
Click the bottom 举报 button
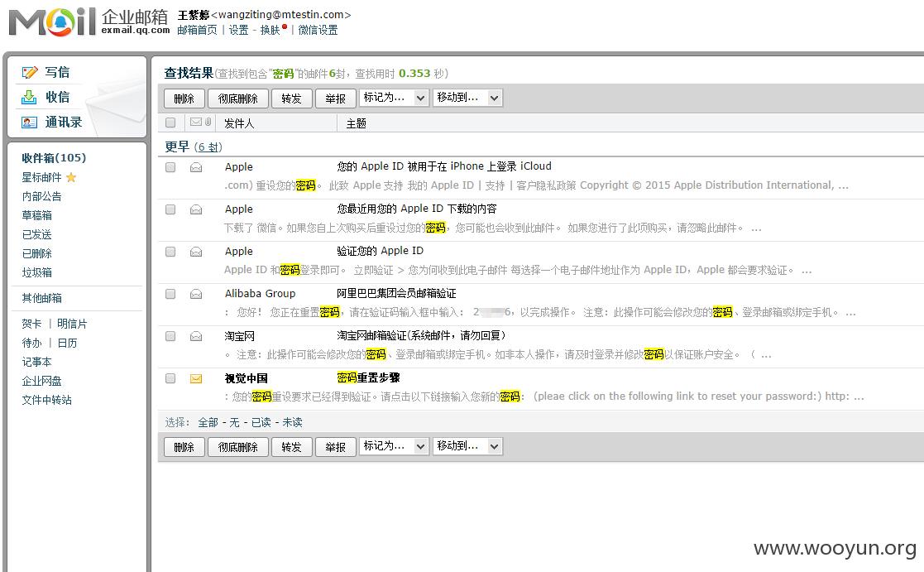point(335,447)
